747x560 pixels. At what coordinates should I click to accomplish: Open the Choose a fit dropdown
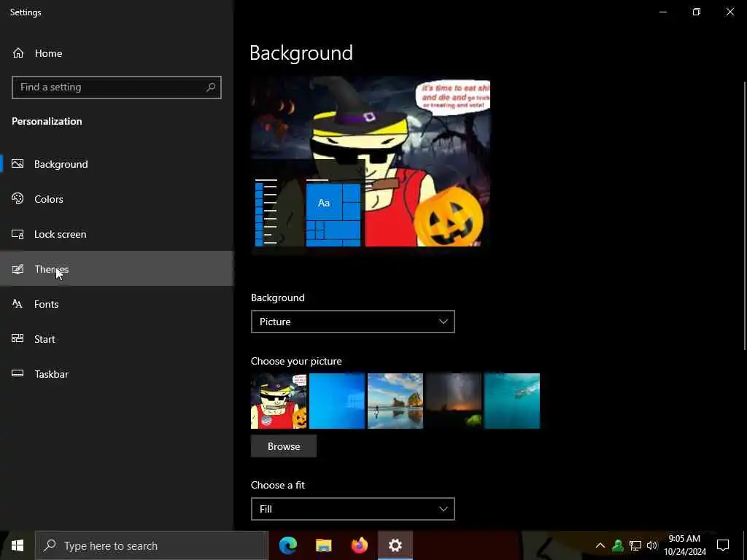tap(352, 508)
